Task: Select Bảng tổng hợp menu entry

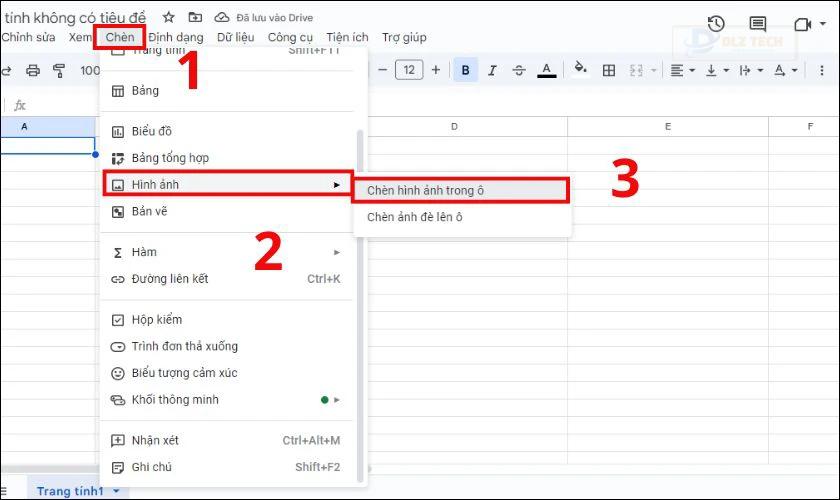Action: point(227,158)
